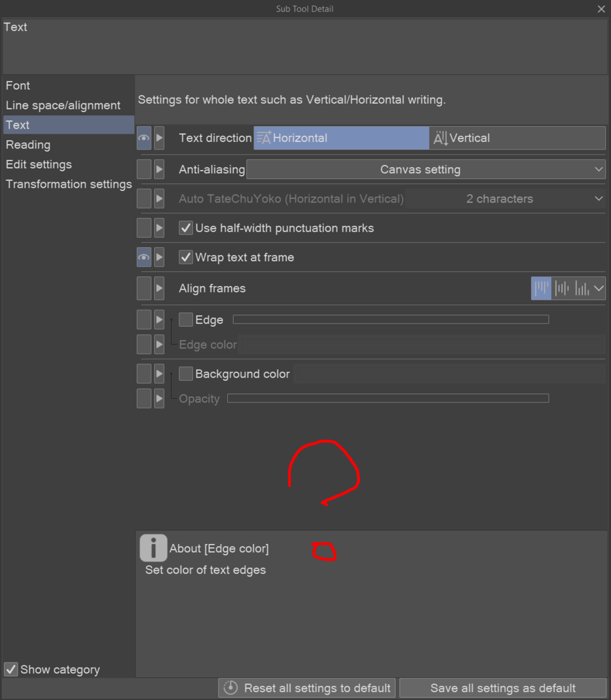
Task: Uncheck Use half-width punctuation marks
Action: pos(186,228)
